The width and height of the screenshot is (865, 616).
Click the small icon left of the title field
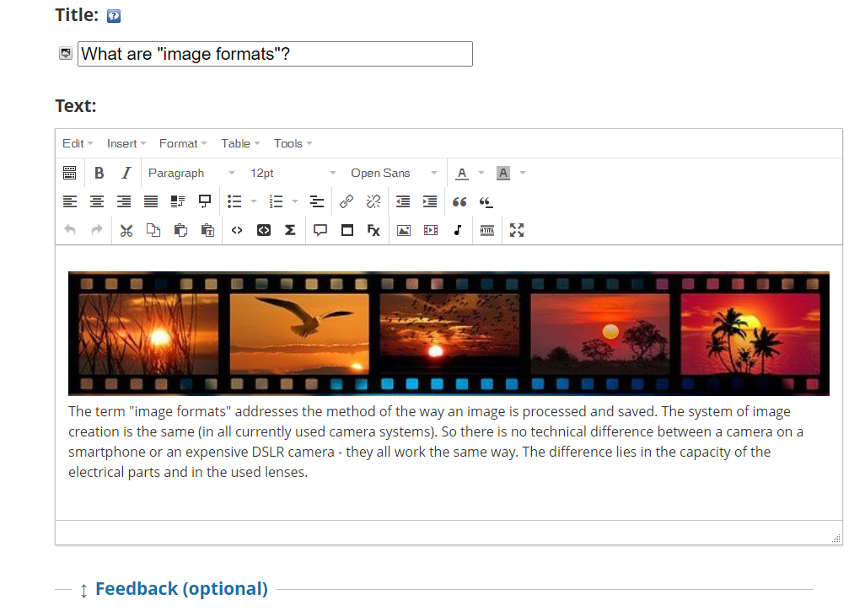(x=66, y=53)
